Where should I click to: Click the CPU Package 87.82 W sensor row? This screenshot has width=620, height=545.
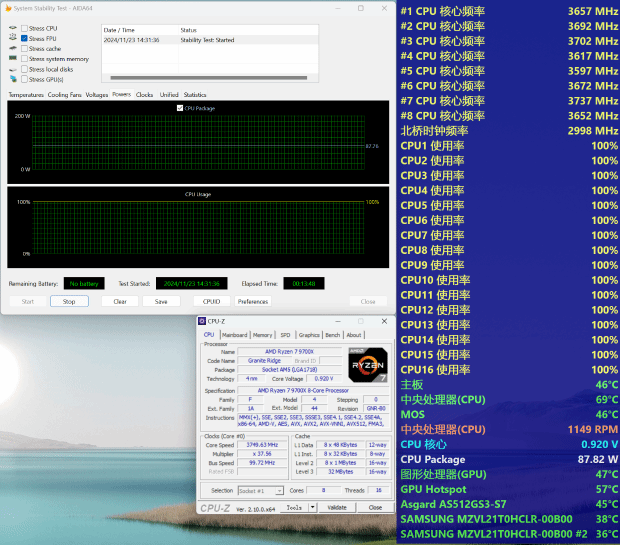point(508,460)
